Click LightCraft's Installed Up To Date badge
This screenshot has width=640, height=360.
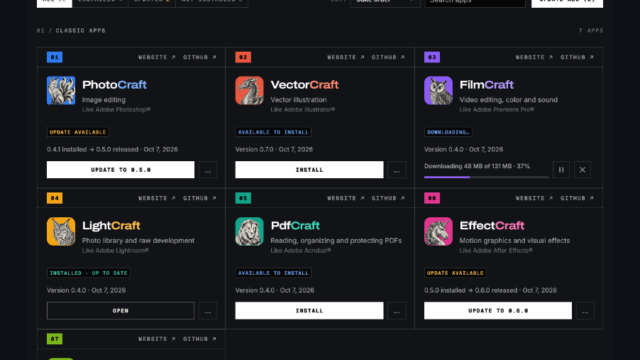[x=88, y=273]
